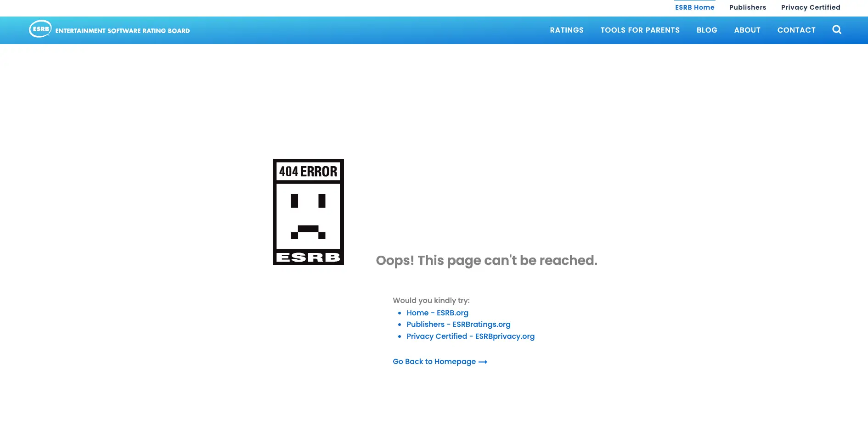Select the ESRB Home tab in top bar

(x=694, y=7)
